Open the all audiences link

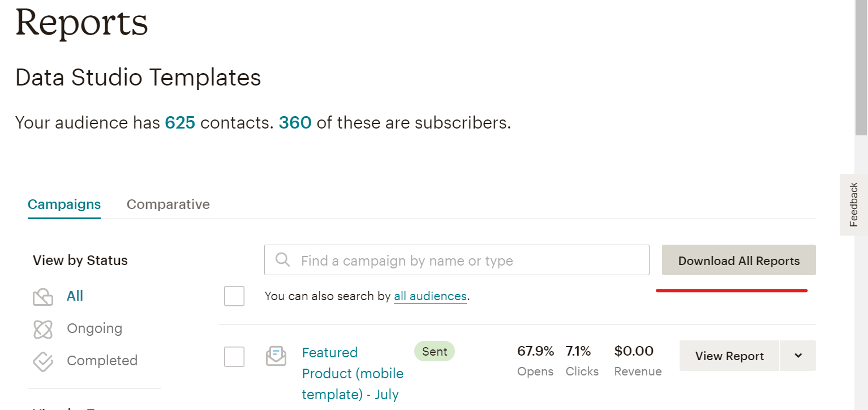430,296
